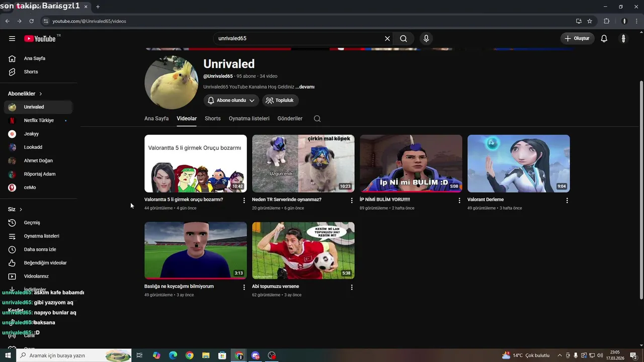Open options for 'Neden TR Serverinde oynanmaz?'
The width and height of the screenshot is (644, 362).
(x=352, y=201)
